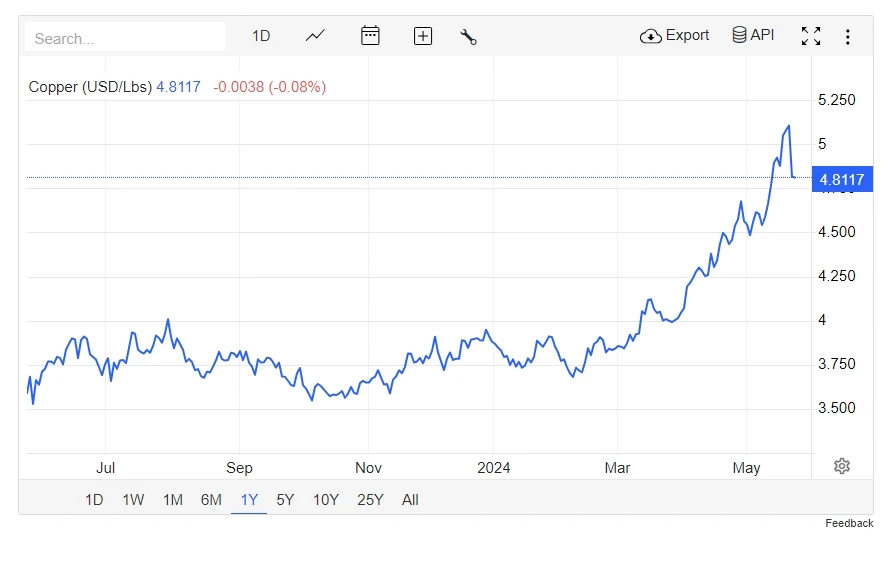This screenshot has width=881, height=572.
Task: Click the Export cloud download icon
Action: [651, 36]
